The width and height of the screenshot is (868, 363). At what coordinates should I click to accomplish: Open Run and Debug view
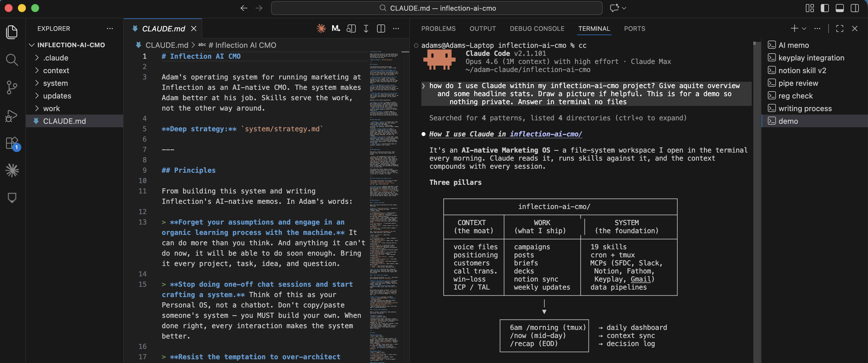12,116
